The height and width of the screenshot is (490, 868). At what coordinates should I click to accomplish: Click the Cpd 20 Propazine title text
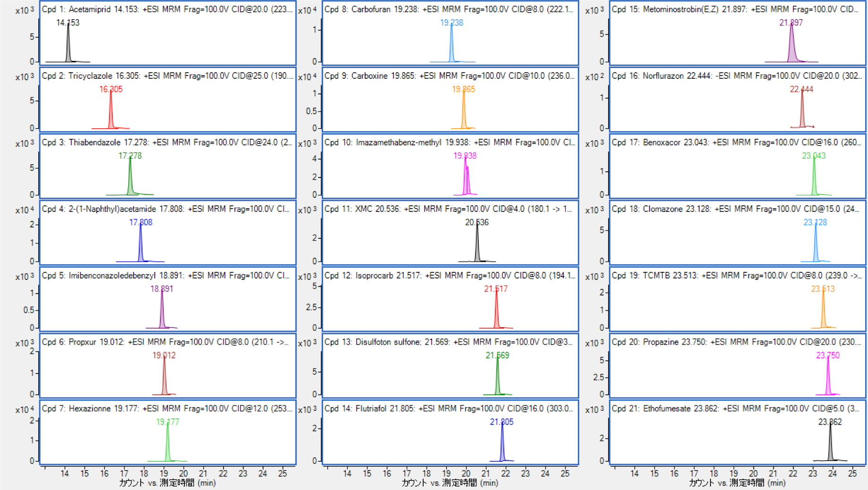coord(737,342)
